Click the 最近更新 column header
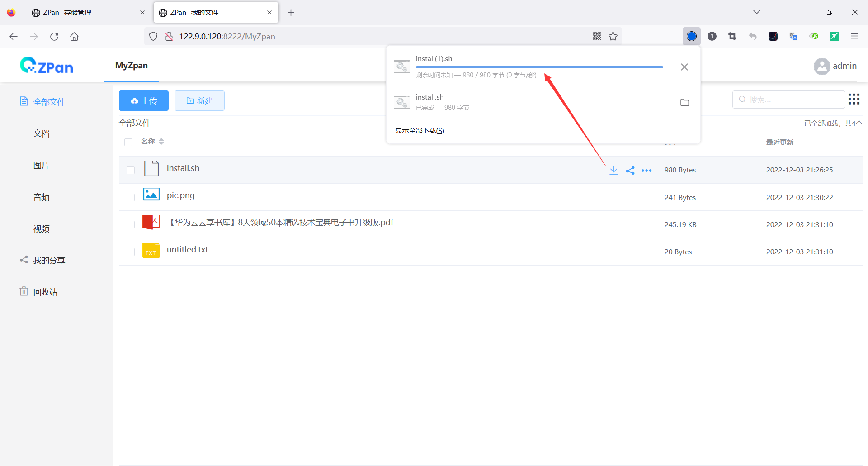 (779, 143)
